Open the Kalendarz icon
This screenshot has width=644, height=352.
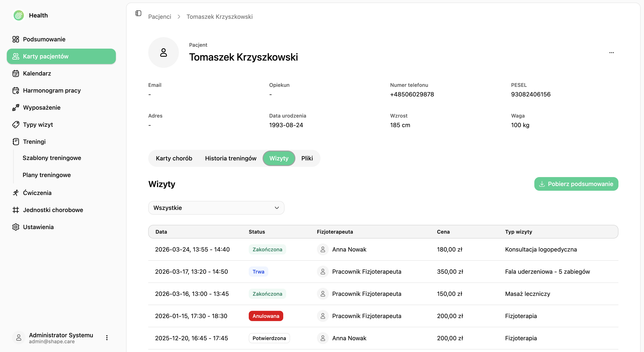pos(16,73)
